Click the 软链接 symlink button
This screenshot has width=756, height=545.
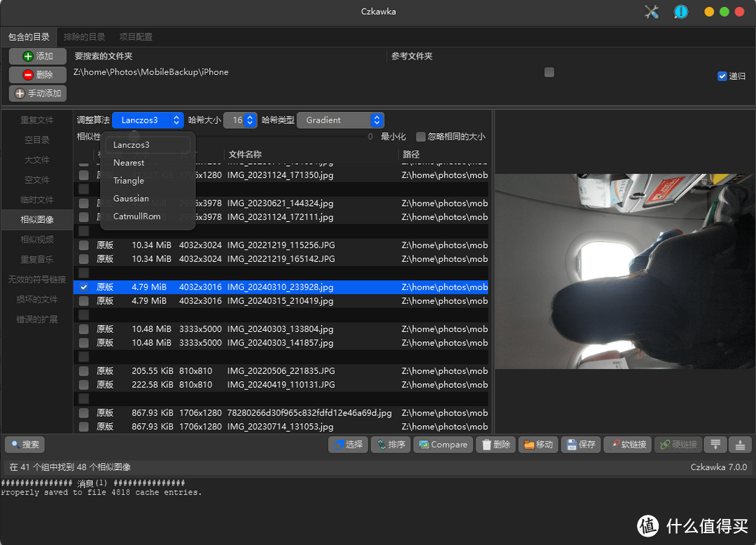click(x=627, y=444)
